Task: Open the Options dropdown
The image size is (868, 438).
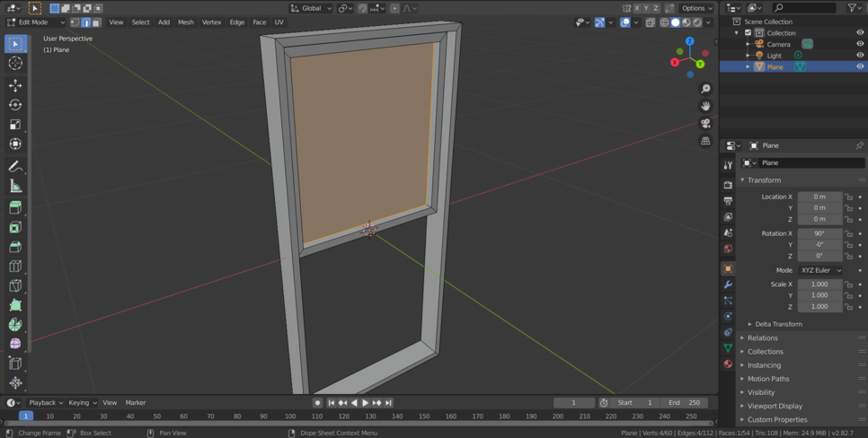Action: point(697,8)
